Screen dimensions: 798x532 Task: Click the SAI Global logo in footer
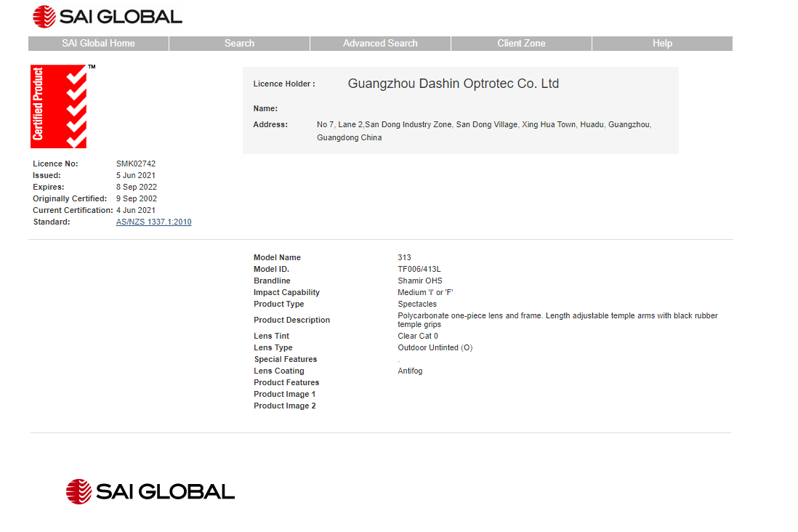click(x=150, y=491)
